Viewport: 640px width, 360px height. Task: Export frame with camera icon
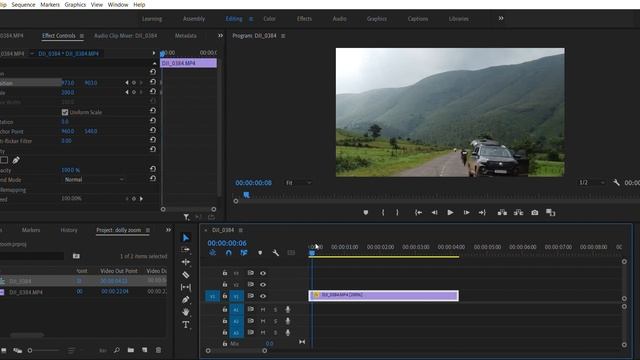[x=535, y=213]
